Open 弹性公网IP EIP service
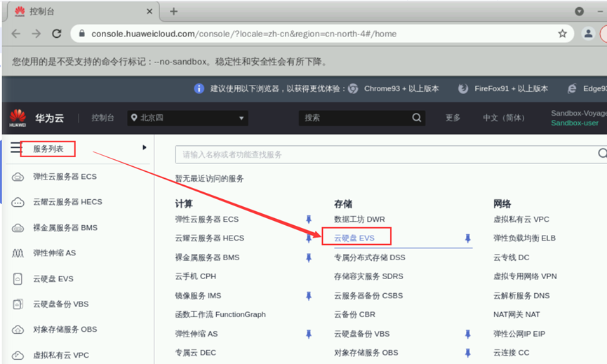Image resolution: width=607 pixels, height=364 pixels. pyautogui.click(x=519, y=334)
